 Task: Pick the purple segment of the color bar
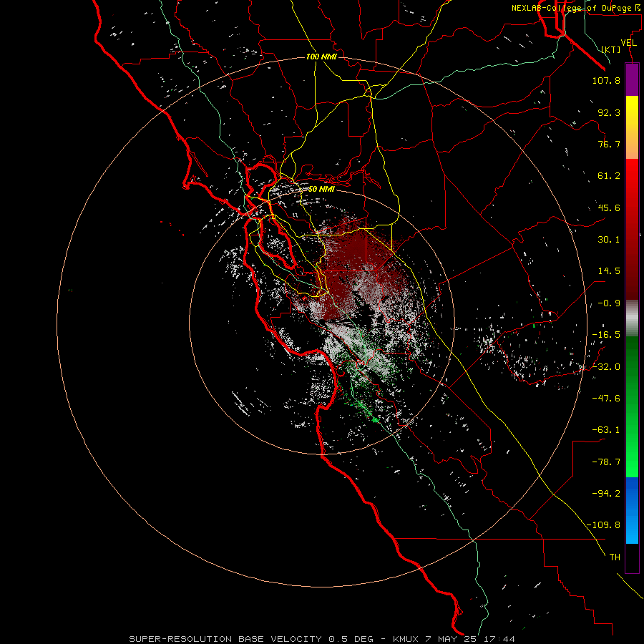pos(632,79)
